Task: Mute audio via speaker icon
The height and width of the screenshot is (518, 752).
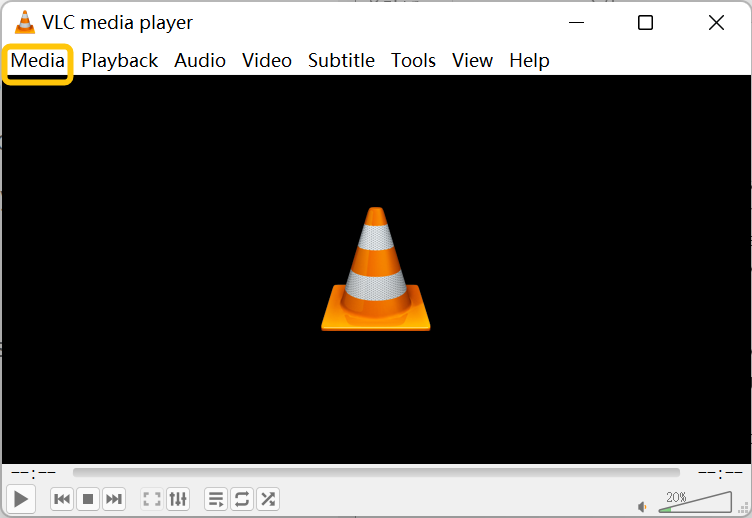Action: 643,506
